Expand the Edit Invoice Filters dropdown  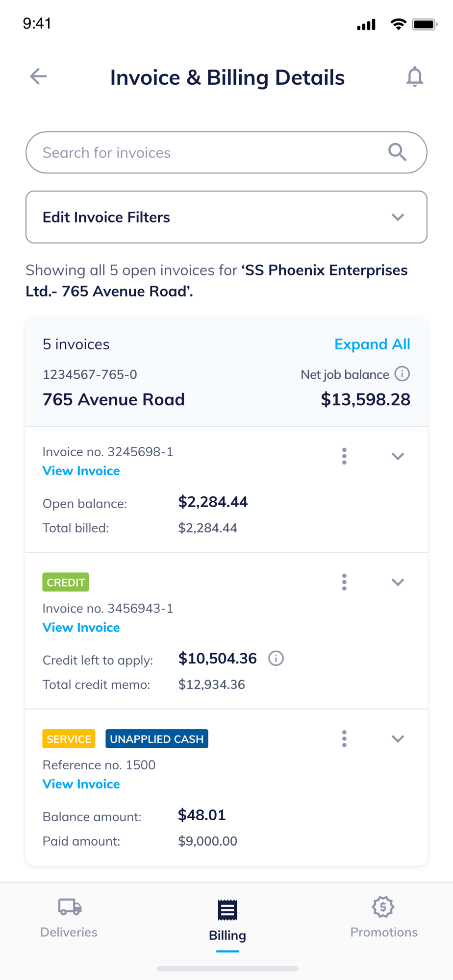click(398, 217)
